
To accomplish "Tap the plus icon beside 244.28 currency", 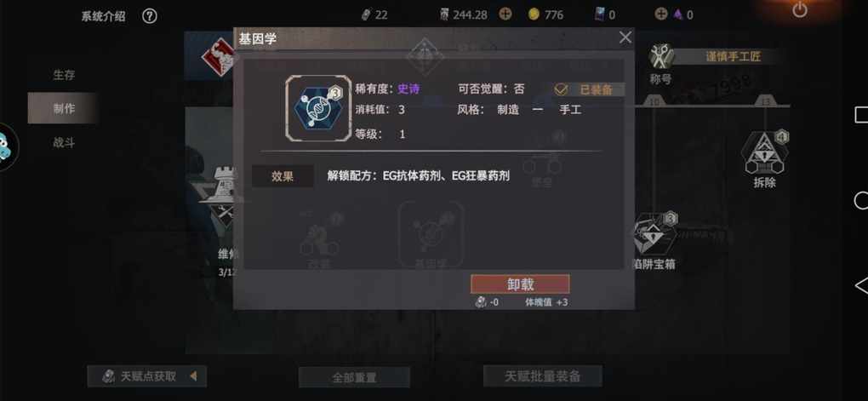I will click(x=505, y=14).
